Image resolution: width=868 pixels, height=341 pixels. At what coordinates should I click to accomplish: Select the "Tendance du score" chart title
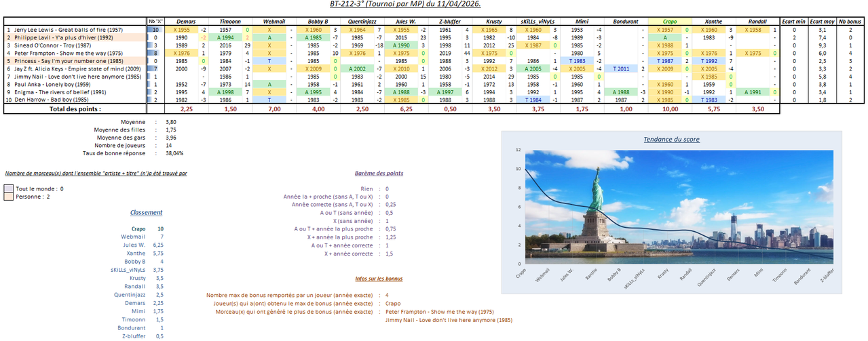tap(671, 139)
